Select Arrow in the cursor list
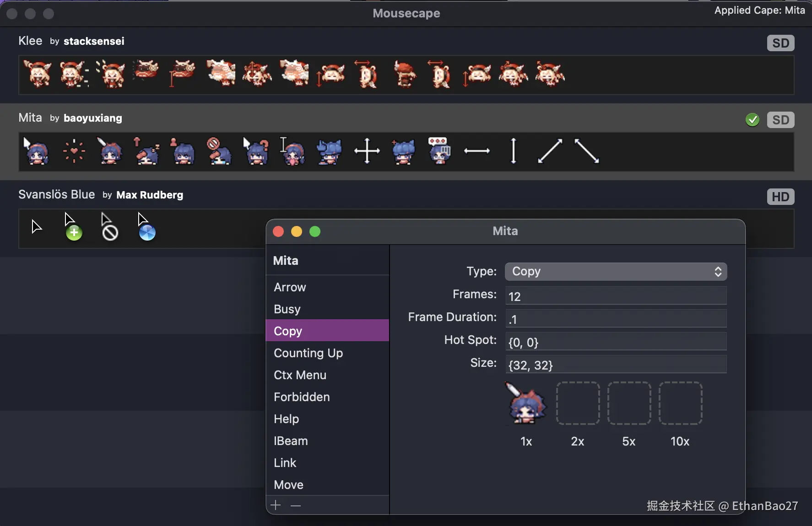This screenshot has height=526, width=812. 327,287
